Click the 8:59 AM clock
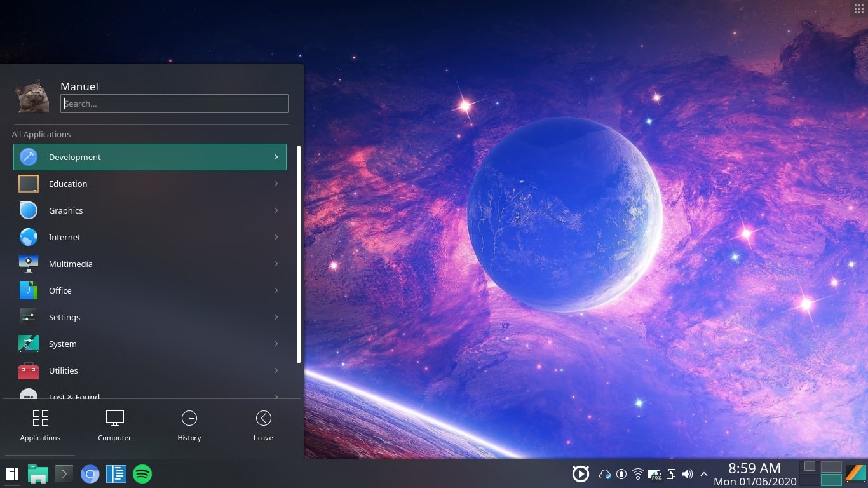The width and height of the screenshot is (868, 488). 754,468
